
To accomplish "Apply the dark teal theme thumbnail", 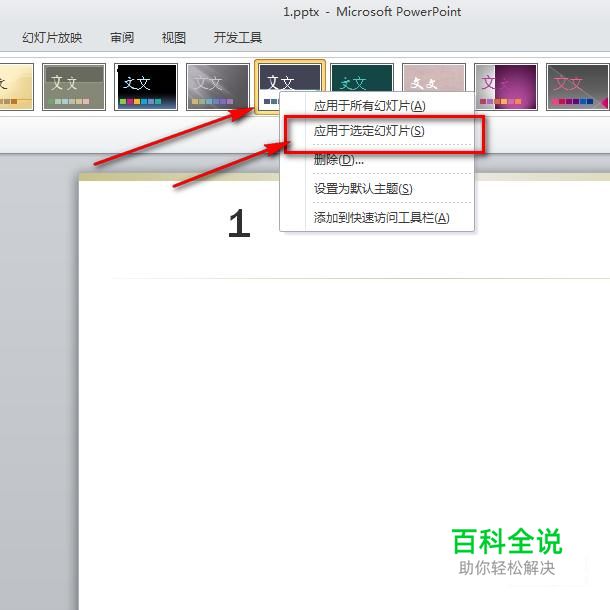I will [362, 78].
